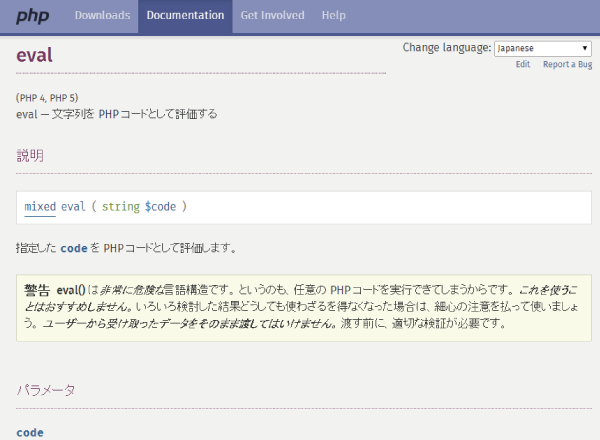Open the Get Involved page
This screenshot has width=600, height=440.
coord(272,15)
